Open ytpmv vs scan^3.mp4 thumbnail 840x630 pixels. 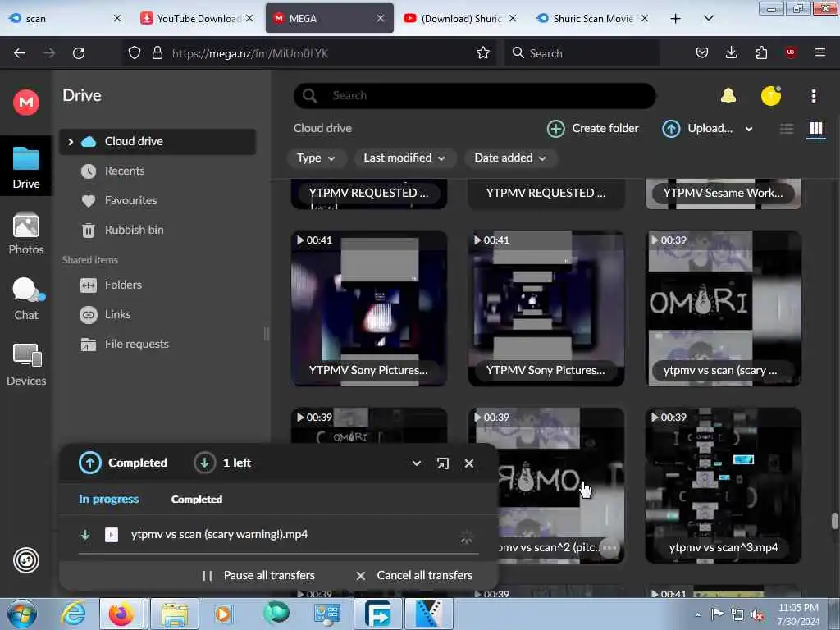point(724,486)
